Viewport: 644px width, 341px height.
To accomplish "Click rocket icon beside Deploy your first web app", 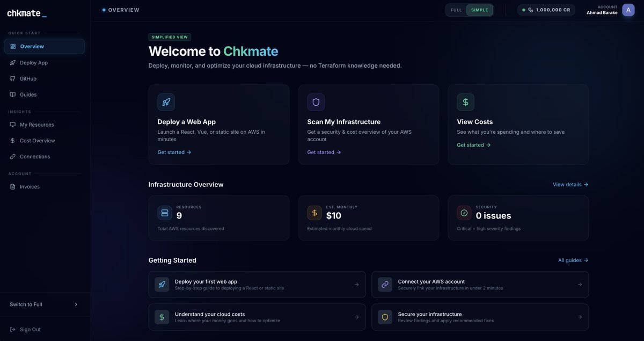I will (x=162, y=285).
